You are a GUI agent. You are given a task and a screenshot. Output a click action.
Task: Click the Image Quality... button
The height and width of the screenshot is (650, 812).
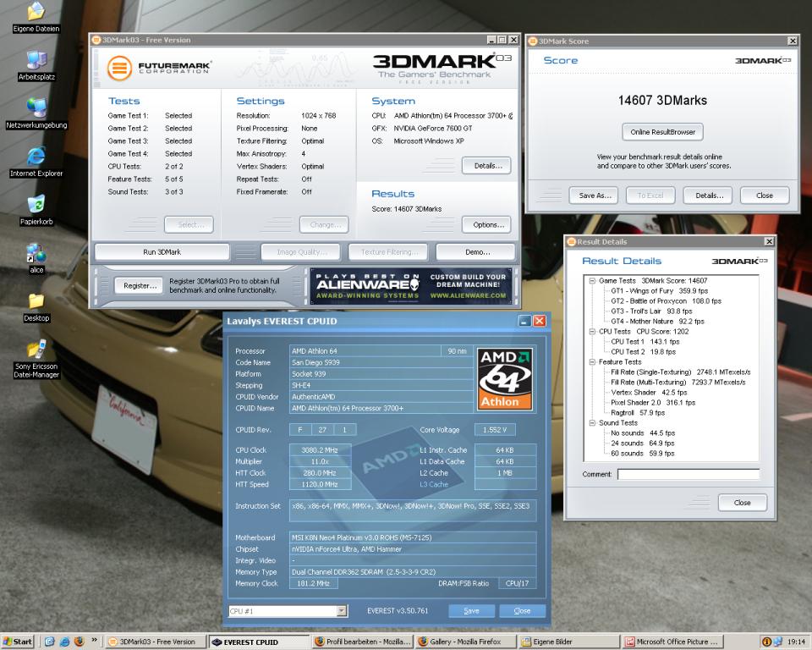[301, 252]
